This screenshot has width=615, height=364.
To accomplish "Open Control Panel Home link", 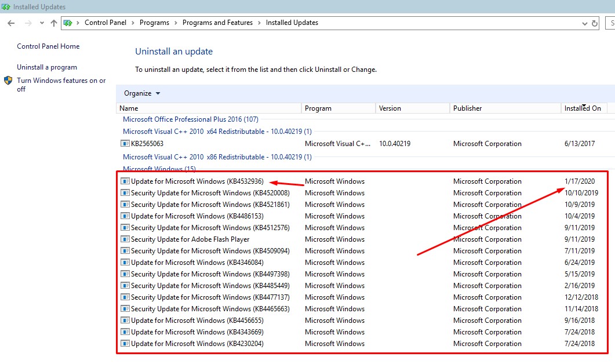I will (x=48, y=46).
